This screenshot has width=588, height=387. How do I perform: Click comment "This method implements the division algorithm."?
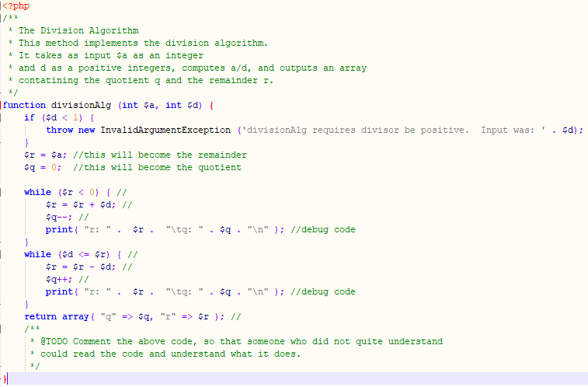click(x=143, y=43)
